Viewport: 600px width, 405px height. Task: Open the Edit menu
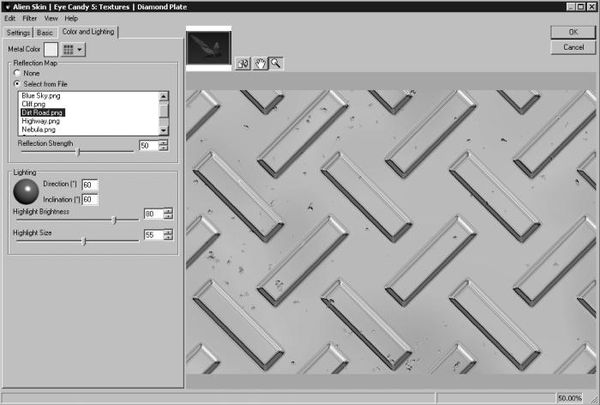pyautogui.click(x=10, y=19)
